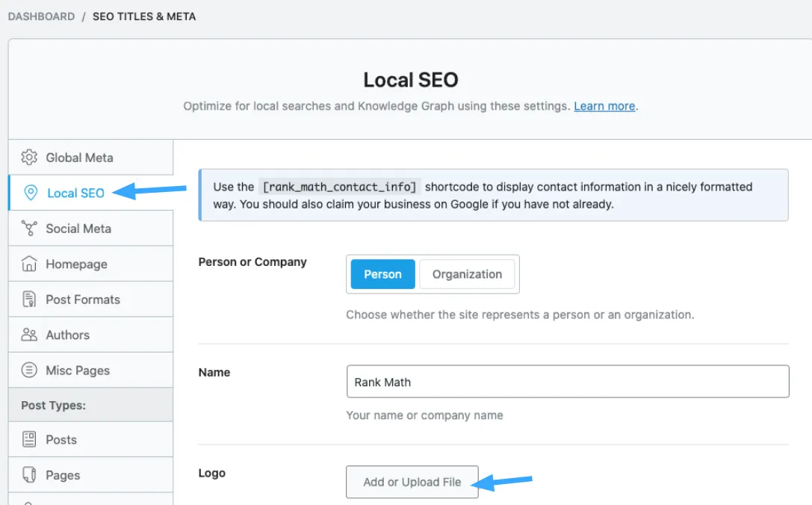This screenshot has width=812, height=505.
Task: Open the Posts post type tab
Action: [90, 439]
